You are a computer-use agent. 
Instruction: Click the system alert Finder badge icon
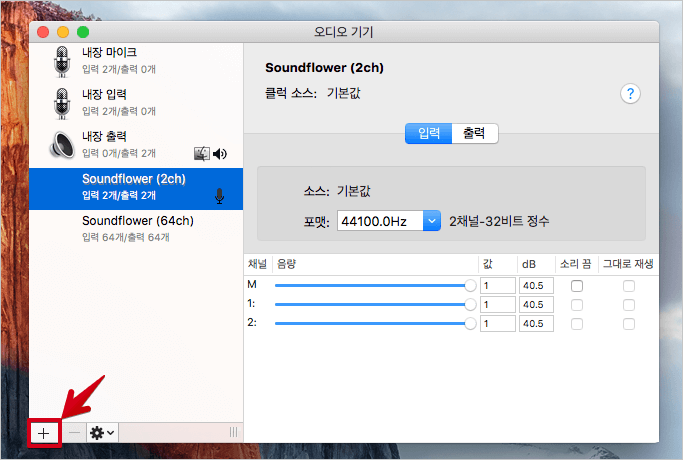201,153
